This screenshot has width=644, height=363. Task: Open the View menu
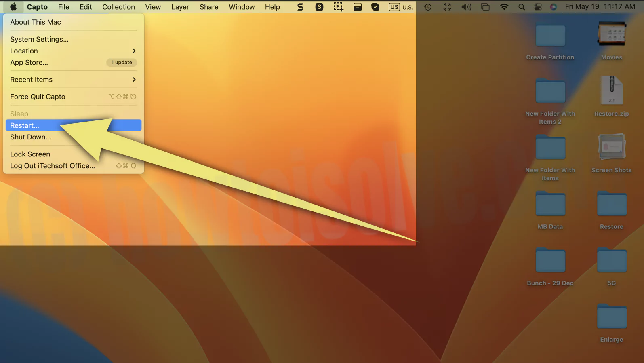point(153,7)
